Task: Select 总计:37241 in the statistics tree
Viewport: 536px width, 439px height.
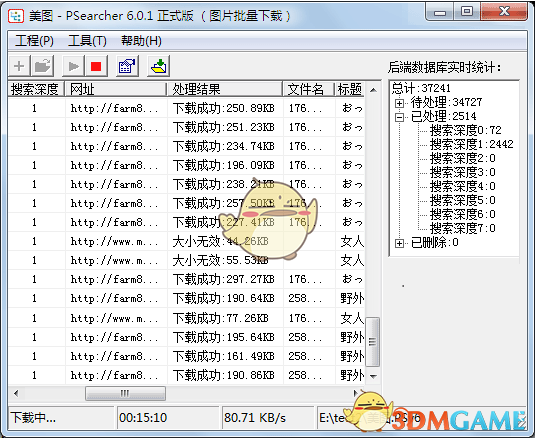Action: click(421, 88)
